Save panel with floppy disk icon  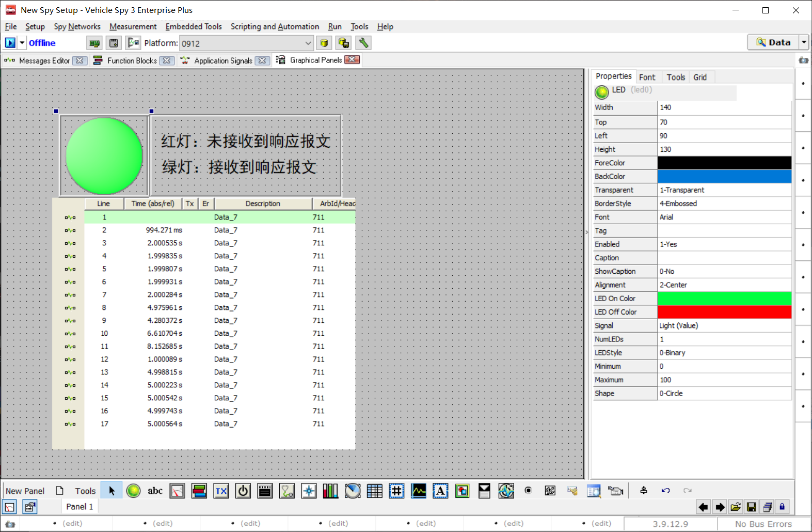(752, 507)
